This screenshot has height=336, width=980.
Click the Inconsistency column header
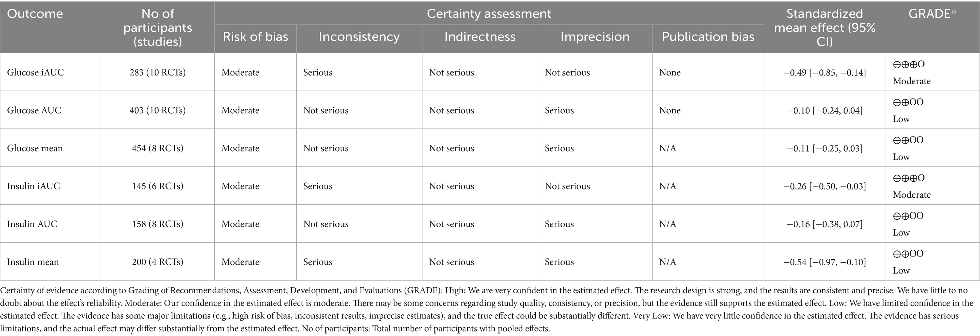coord(359,37)
